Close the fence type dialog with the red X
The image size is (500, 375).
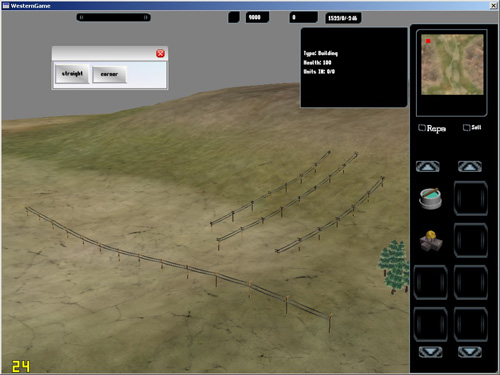pos(160,53)
